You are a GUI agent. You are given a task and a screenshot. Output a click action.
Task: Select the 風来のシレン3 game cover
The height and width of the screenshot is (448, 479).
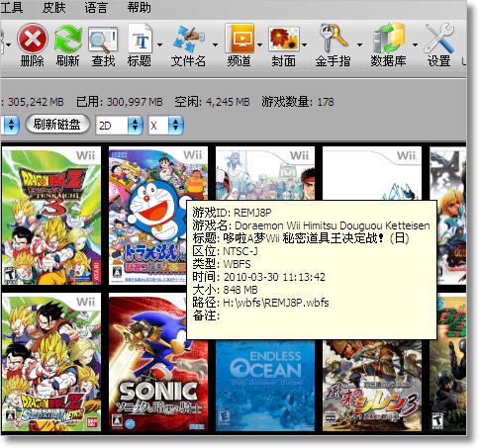pyautogui.click(x=372, y=385)
